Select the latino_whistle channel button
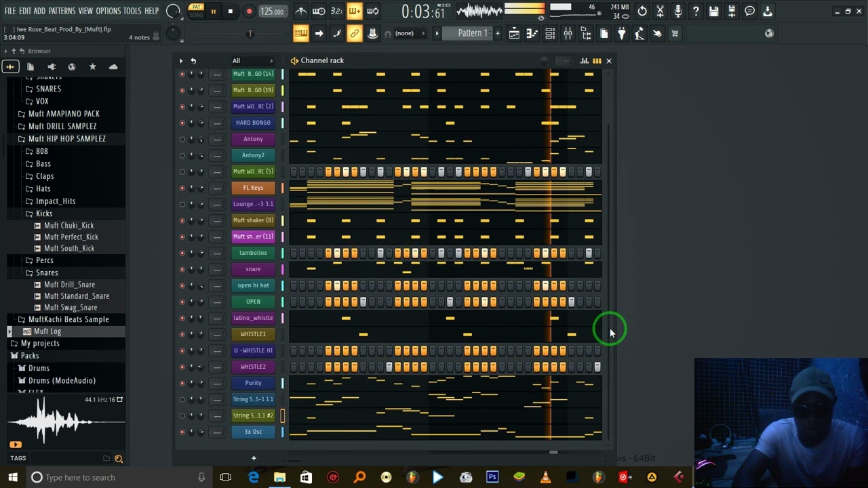Viewport: 868px width, 488px height. (x=253, y=318)
